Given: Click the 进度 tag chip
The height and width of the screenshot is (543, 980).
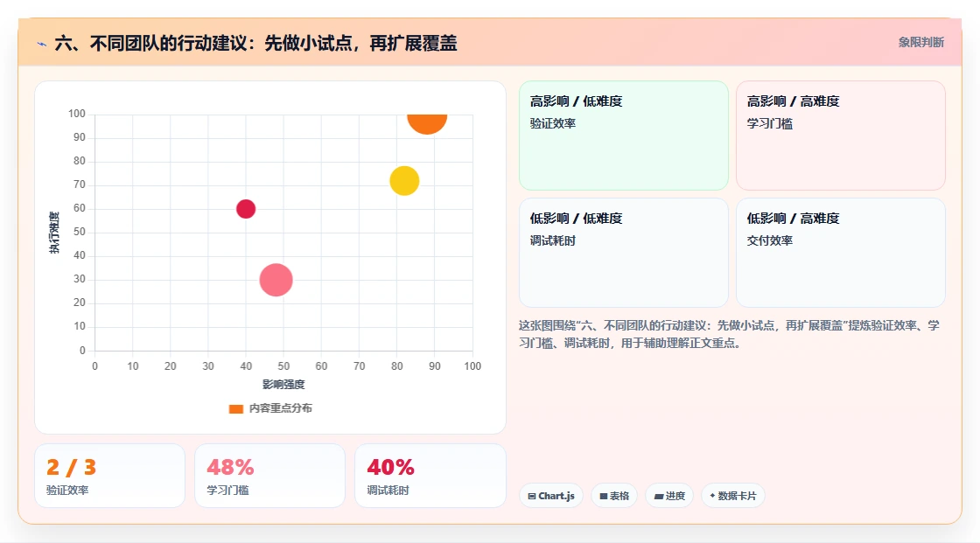Looking at the screenshot, I should 669,496.
